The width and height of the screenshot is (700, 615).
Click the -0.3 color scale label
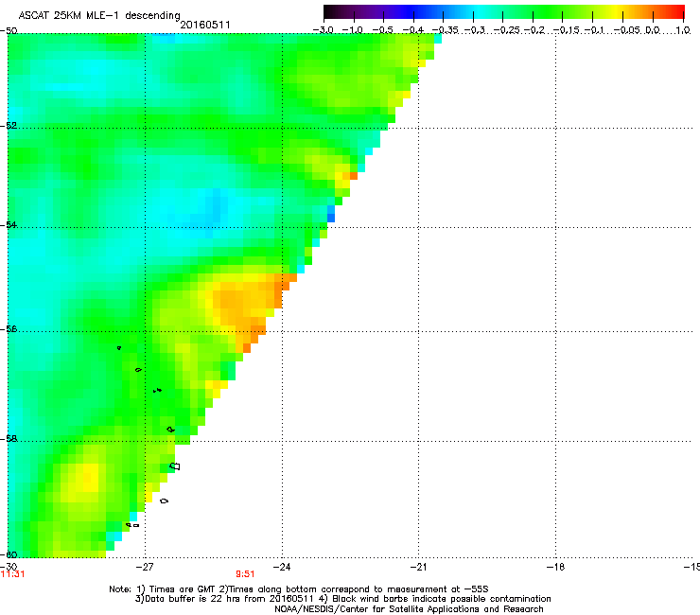pyautogui.click(x=474, y=30)
